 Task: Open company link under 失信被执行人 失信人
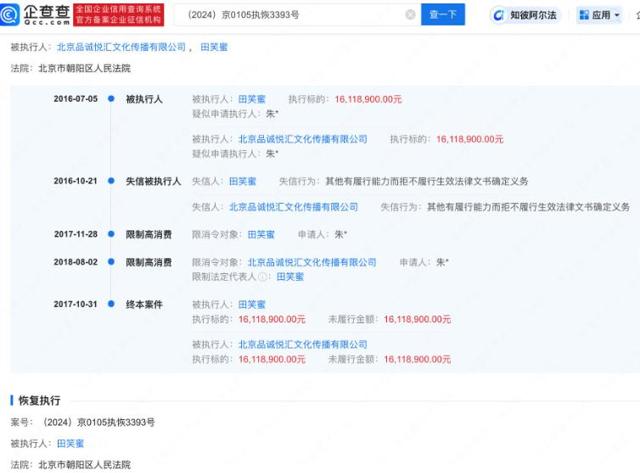coord(293,207)
